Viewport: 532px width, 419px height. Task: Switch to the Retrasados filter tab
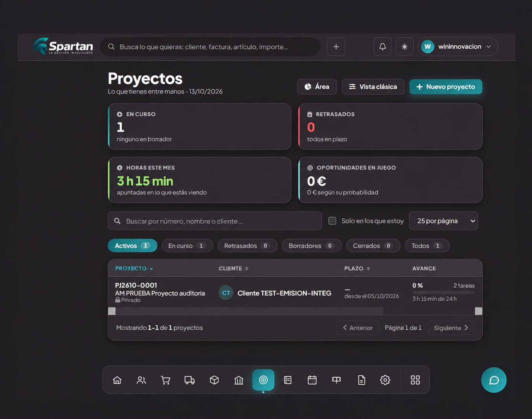tap(247, 245)
